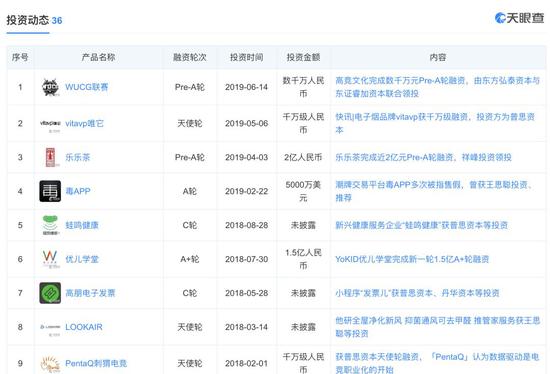Select the A轮 round cell for 毒APP

click(189, 191)
